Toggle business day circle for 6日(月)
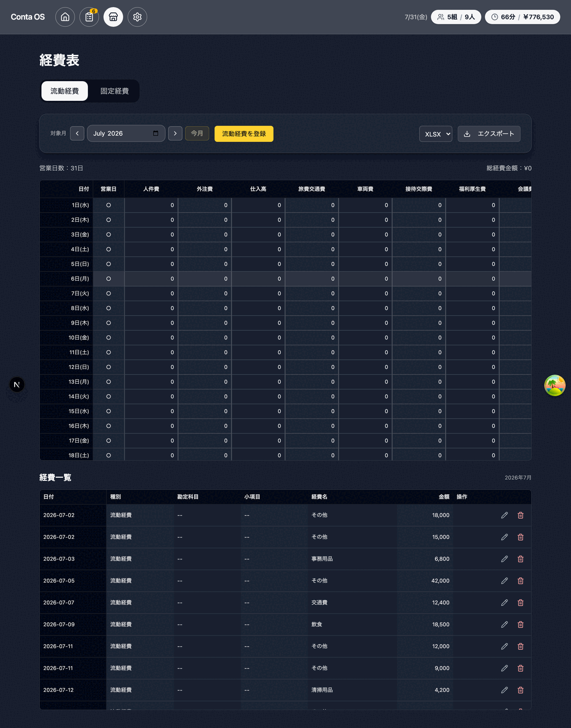 pyautogui.click(x=108, y=279)
